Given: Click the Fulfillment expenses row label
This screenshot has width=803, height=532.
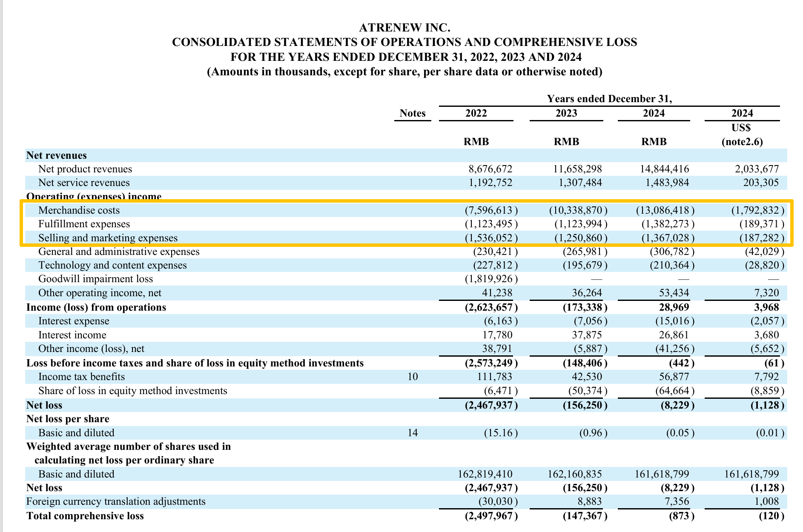Looking at the screenshot, I should pos(84,224).
